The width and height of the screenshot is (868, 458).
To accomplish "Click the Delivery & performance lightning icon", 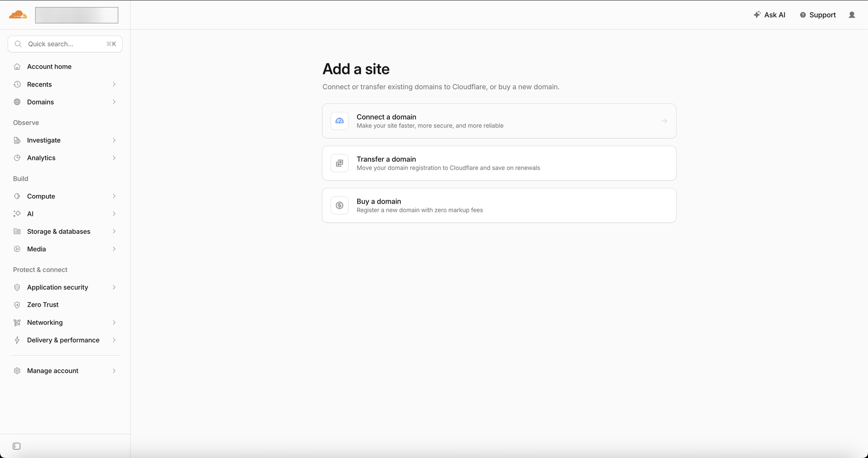I will click(x=17, y=340).
